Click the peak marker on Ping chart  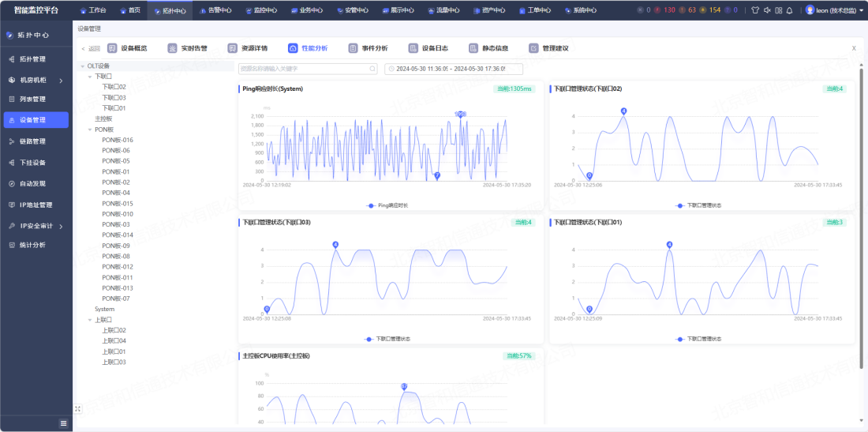click(x=460, y=114)
